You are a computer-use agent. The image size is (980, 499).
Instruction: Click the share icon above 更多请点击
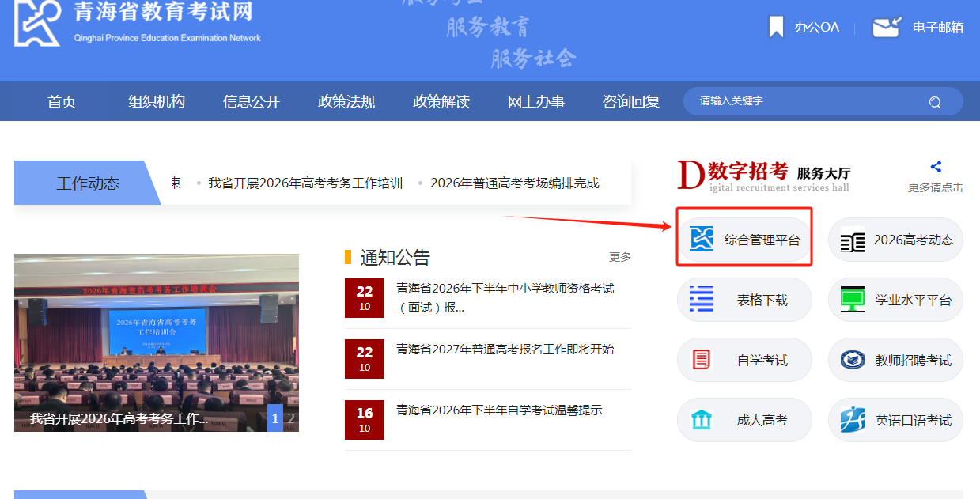936,167
